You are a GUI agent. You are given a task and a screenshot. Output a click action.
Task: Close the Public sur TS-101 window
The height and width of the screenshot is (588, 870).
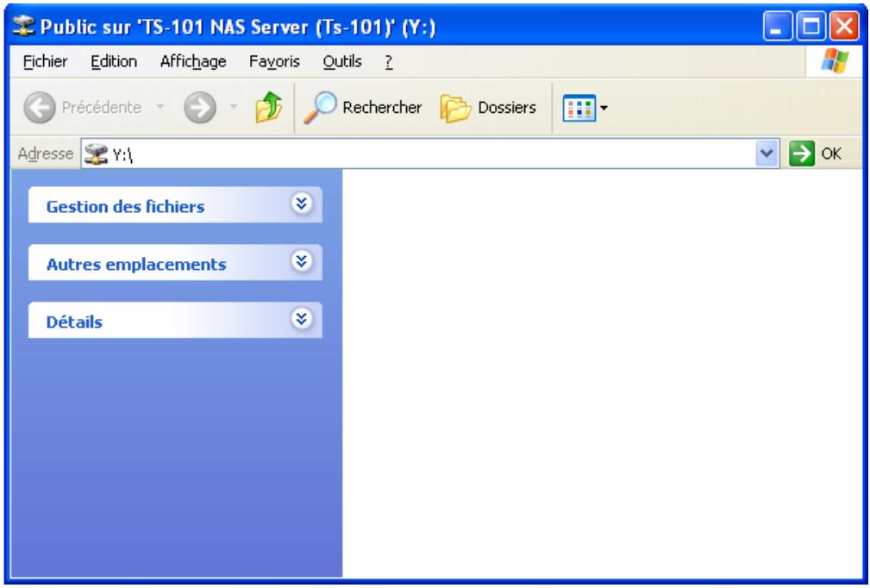[x=843, y=27]
